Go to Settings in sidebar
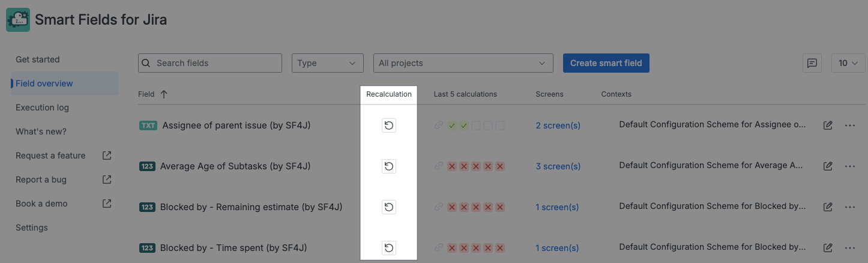This screenshot has width=868, height=263. 32,228
